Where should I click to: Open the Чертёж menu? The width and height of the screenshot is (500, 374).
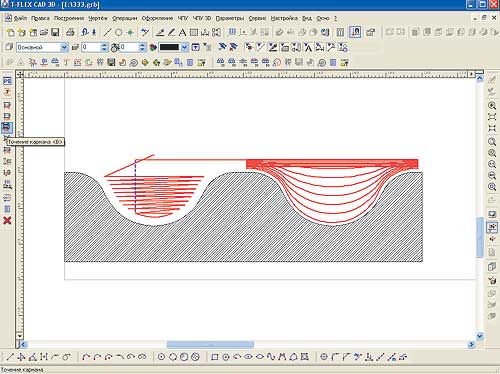(98, 18)
